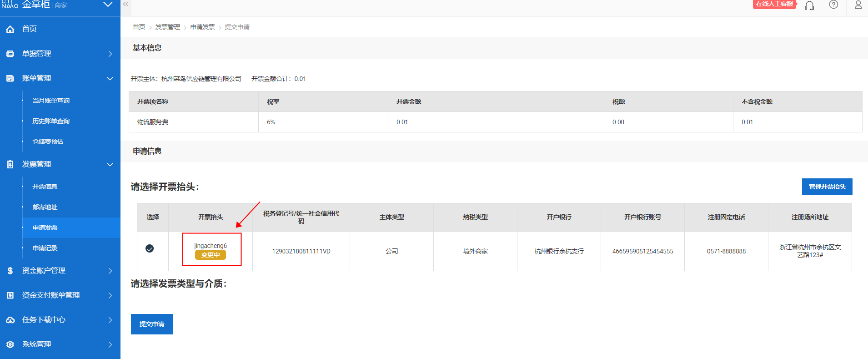Click the 浙江省杭州市余杭区文艺路123# address cell
The image size is (868, 359).
point(810,251)
